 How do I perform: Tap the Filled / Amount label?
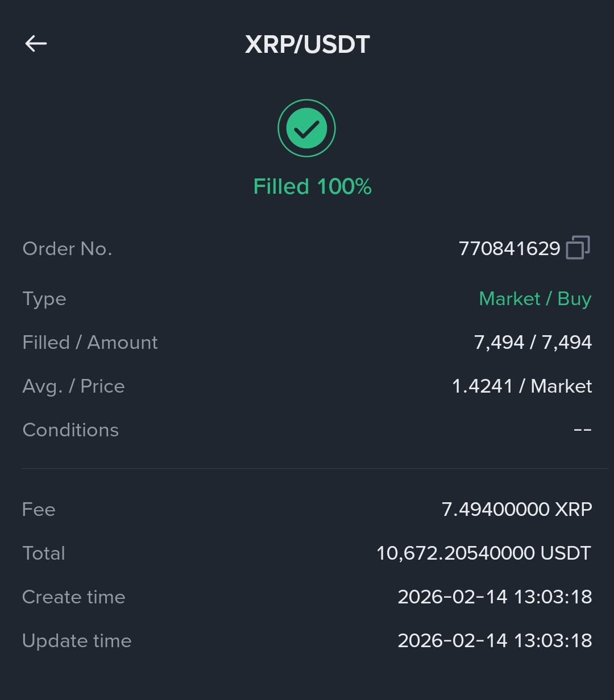click(x=90, y=343)
